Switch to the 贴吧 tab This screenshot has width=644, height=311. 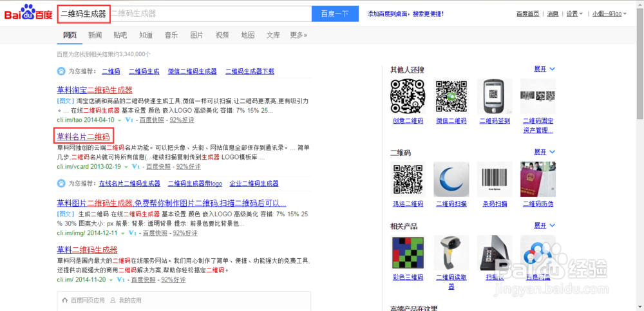(120, 35)
